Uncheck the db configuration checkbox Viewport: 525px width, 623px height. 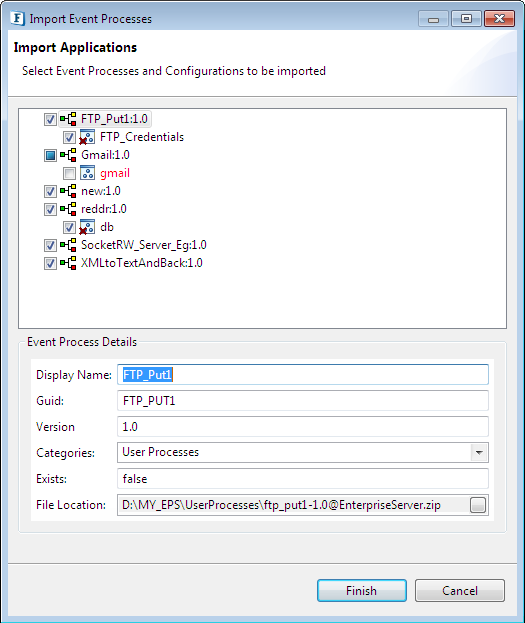click(69, 227)
